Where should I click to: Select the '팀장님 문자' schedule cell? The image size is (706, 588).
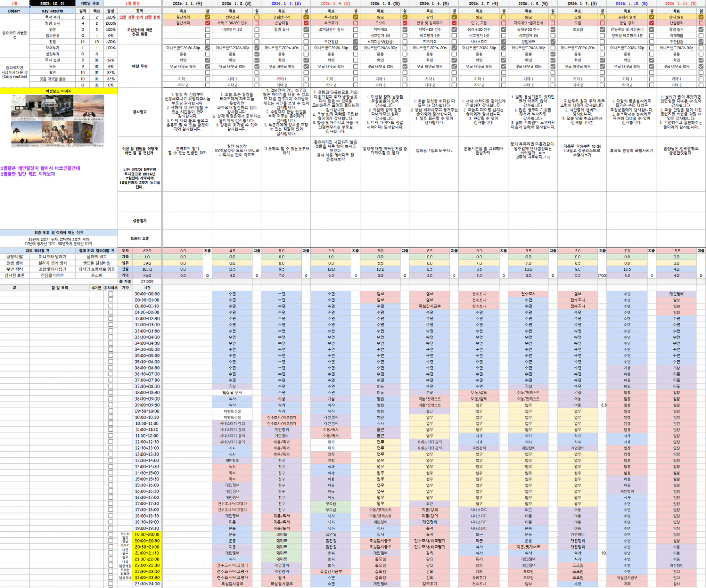coord(232,393)
